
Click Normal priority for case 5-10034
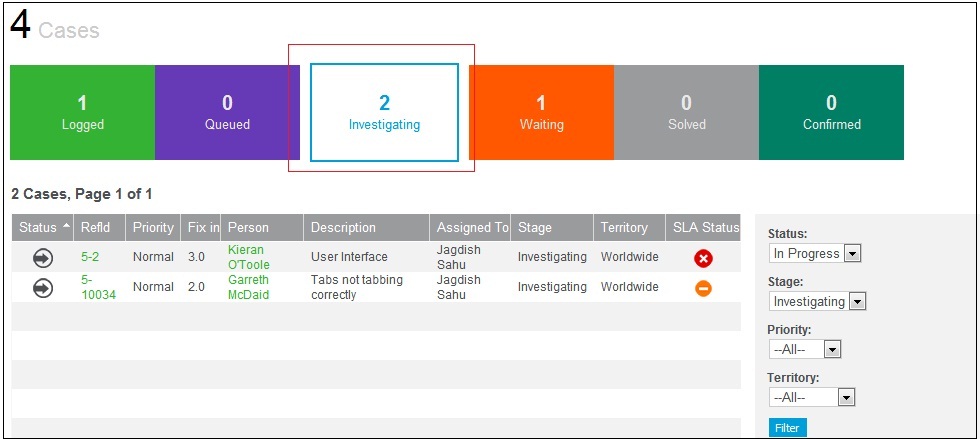tap(153, 286)
